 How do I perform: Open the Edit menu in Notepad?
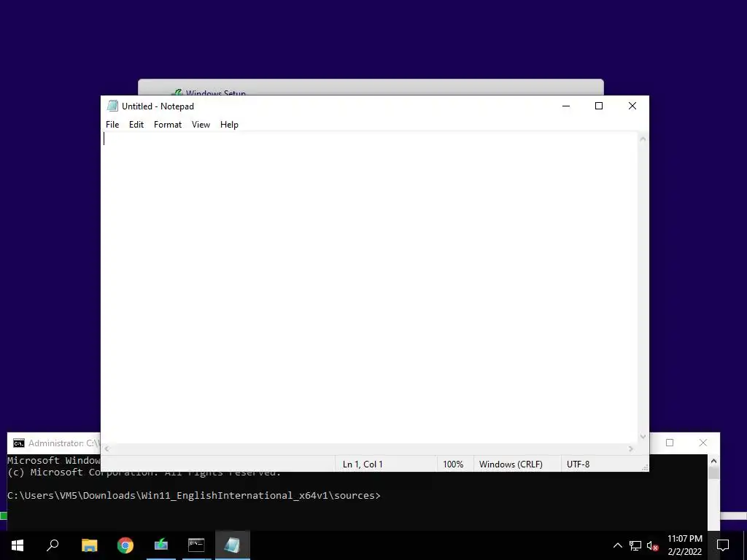point(136,125)
